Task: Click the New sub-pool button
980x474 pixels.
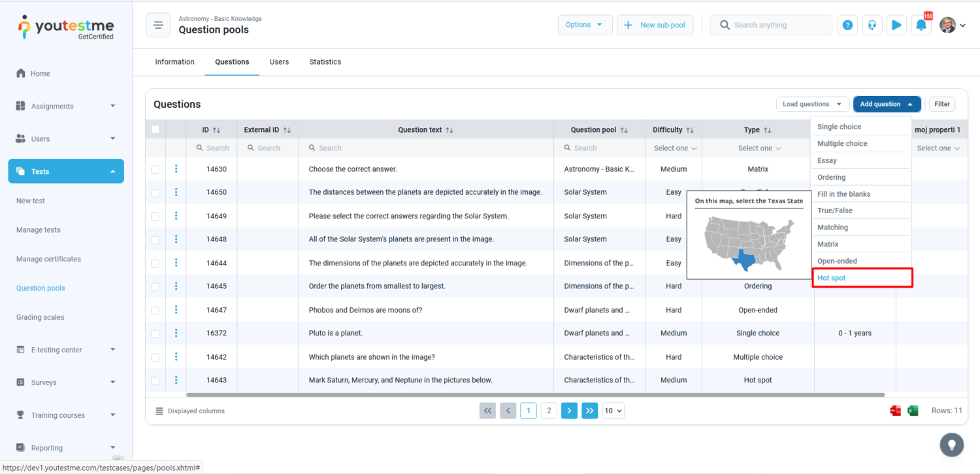Action: (655, 25)
